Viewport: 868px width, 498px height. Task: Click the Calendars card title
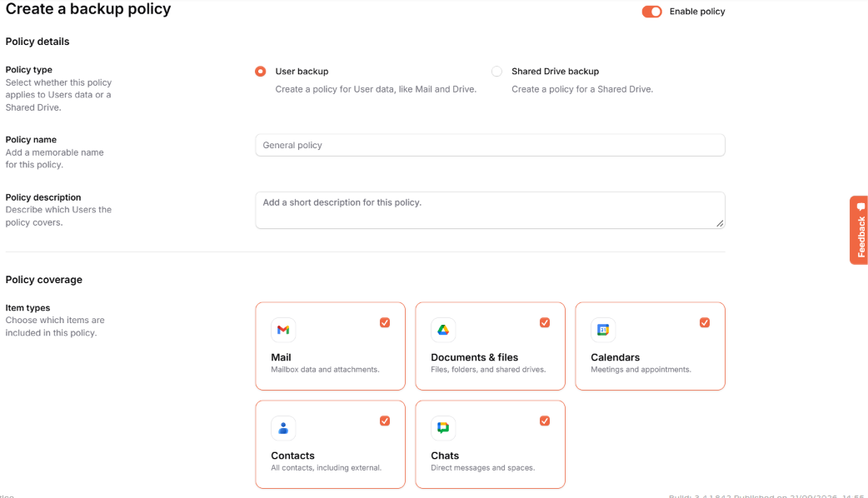pos(615,357)
